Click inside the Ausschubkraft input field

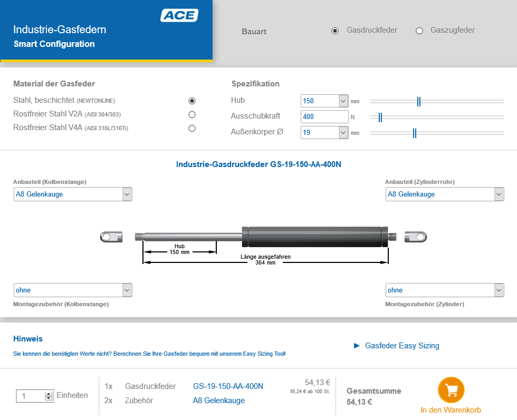(324, 116)
